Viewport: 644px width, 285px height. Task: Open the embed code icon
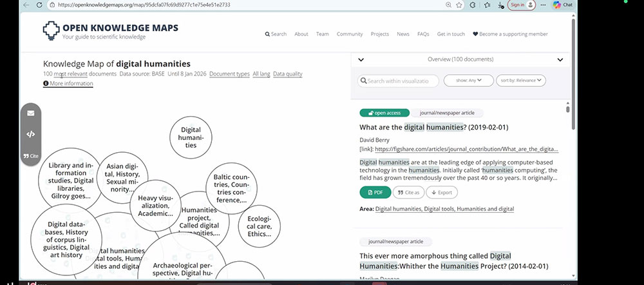pos(30,134)
